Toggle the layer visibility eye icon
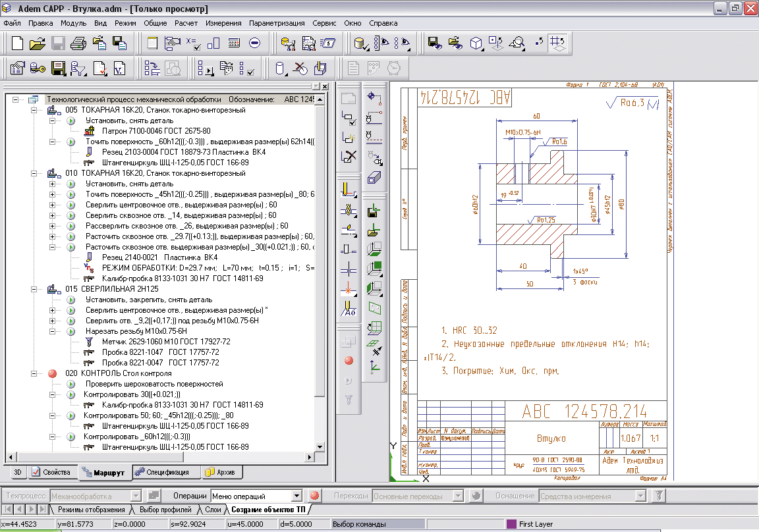The height and width of the screenshot is (532, 759). 381,43
